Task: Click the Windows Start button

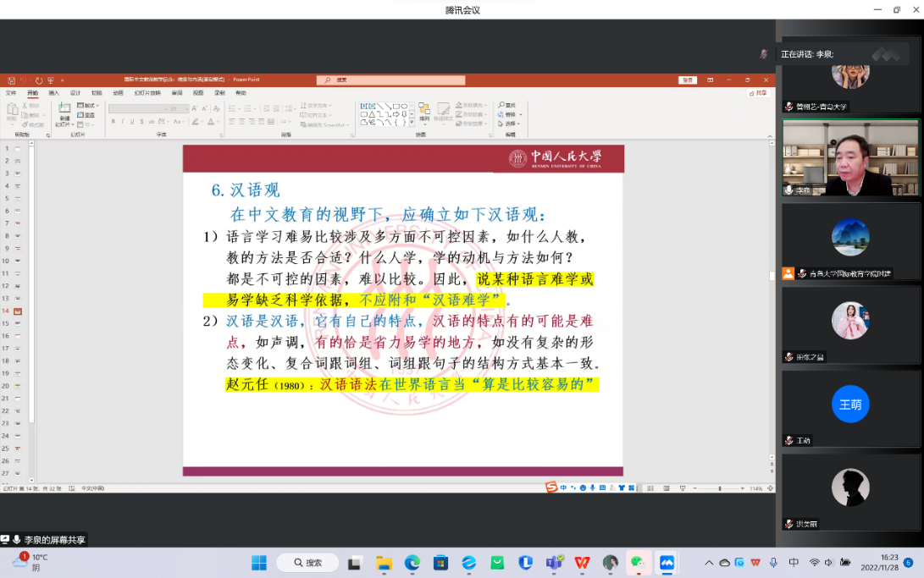Action: click(x=259, y=563)
